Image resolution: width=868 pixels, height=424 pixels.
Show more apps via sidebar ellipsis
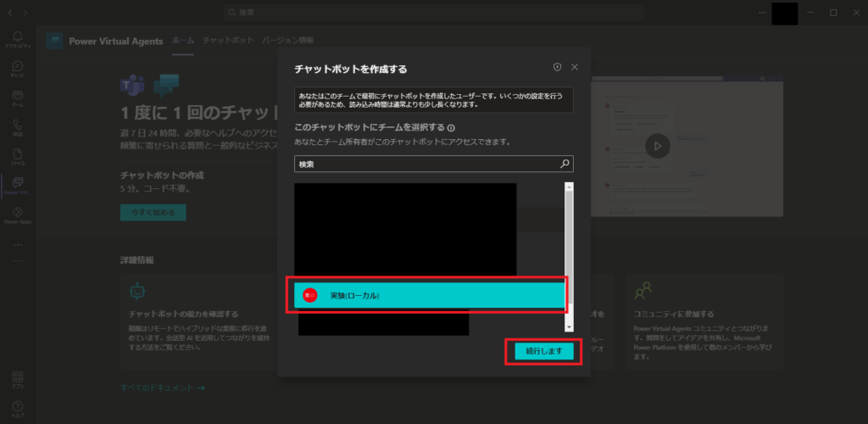pyautogui.click(x=17, y=245)
